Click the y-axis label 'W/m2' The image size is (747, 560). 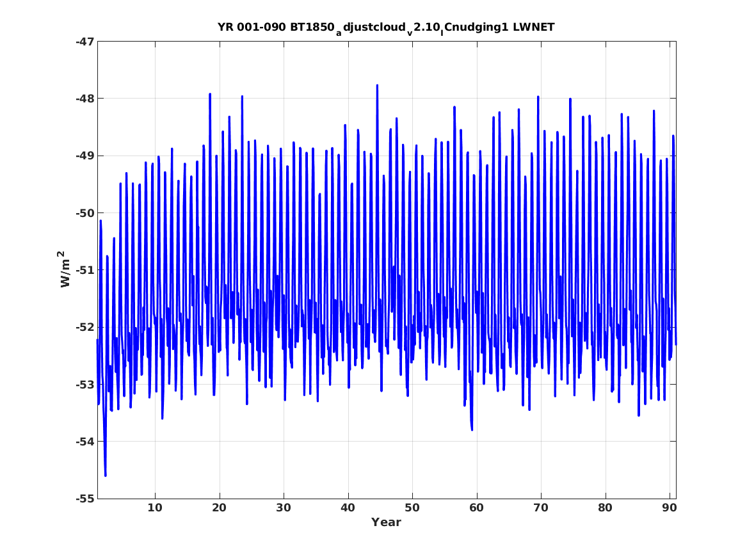[x=64, y=269]
